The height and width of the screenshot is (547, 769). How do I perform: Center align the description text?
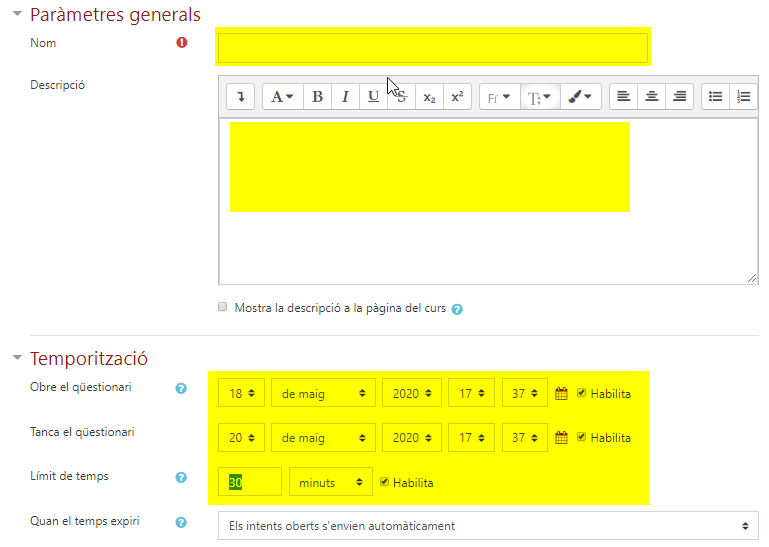click(651, 97)
